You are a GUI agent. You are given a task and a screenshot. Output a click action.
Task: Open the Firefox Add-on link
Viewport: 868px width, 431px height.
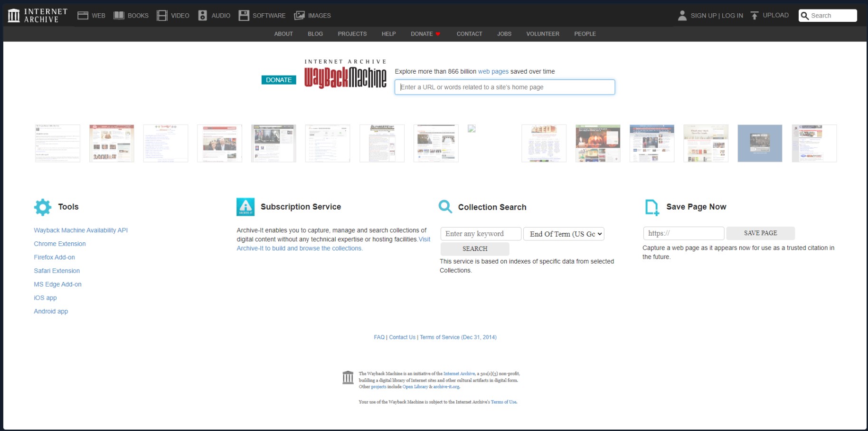coord(54,257)
